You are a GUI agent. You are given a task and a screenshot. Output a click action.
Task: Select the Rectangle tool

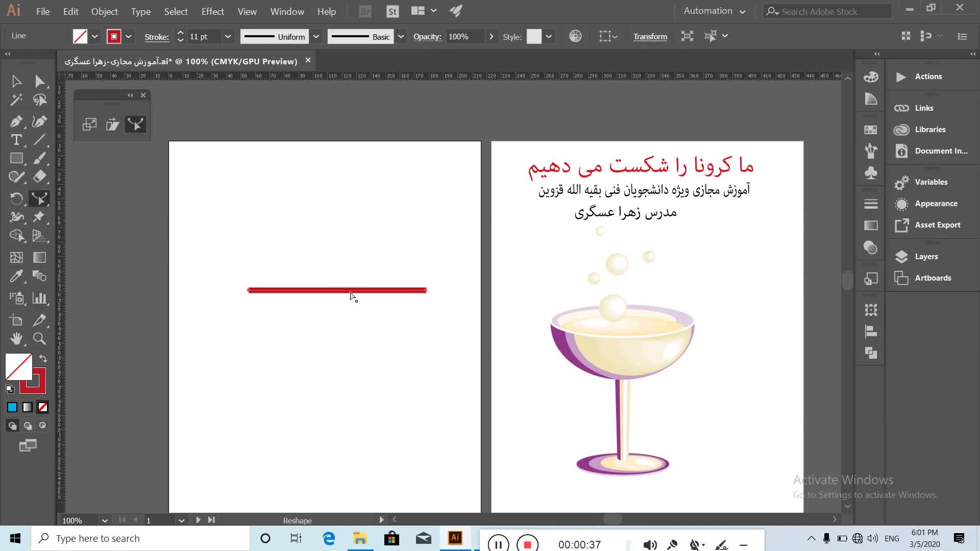pyautogui.click(x=16, y=158)
